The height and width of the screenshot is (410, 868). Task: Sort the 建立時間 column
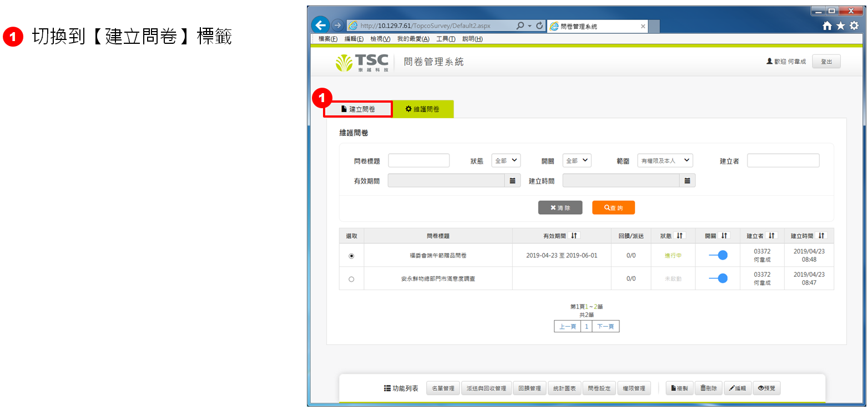point(821,236)
